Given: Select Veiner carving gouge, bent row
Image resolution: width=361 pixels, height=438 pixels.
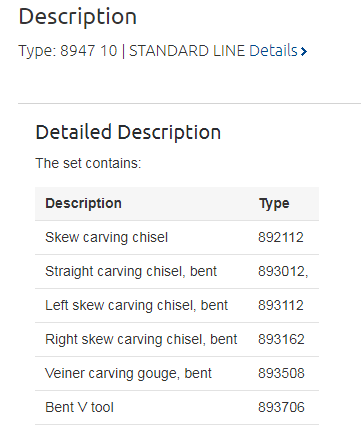Looking at the screenshot, I should pyautogui.click(x=177, y=374).
